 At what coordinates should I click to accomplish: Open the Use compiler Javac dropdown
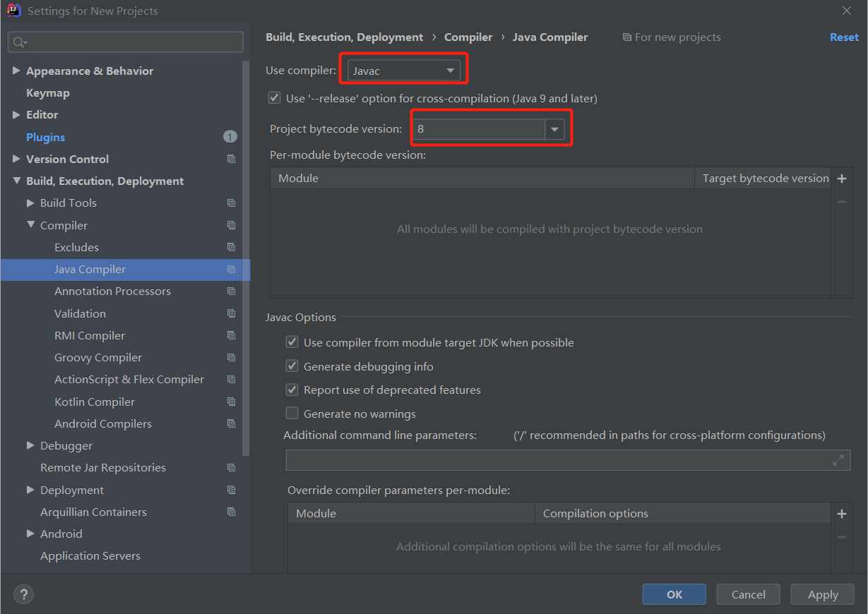click(x=404, y=71)
